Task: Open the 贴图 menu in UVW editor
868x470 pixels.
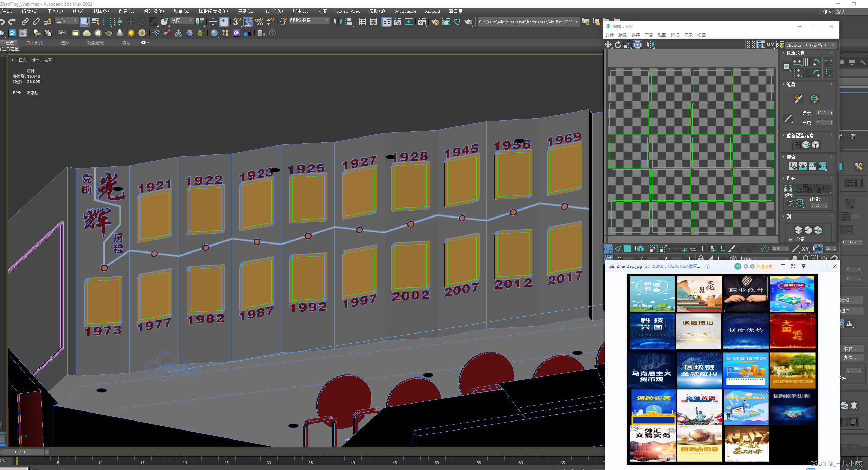Action: tap(662, 35)
